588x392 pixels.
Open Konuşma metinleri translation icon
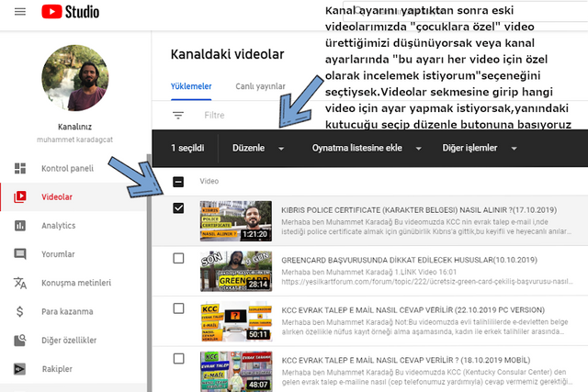click(20, 283)
